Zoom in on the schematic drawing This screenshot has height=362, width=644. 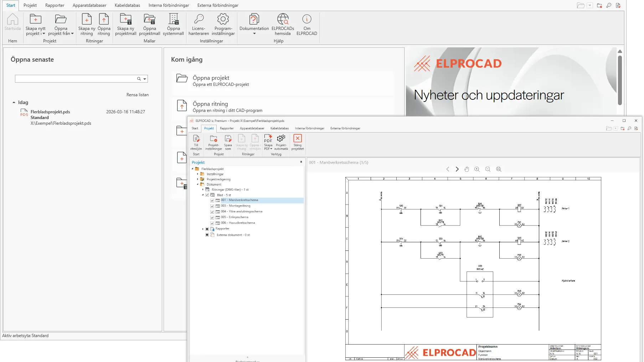477,169
